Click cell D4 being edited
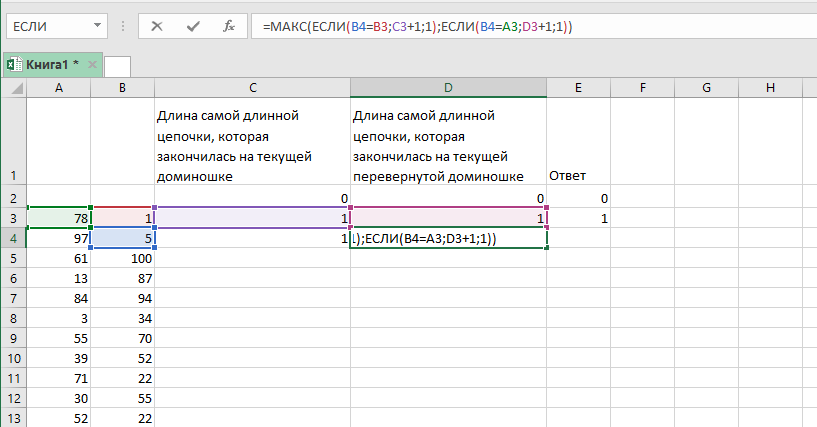Viewport: 817px width, 427px height. [x=448, y=239]
